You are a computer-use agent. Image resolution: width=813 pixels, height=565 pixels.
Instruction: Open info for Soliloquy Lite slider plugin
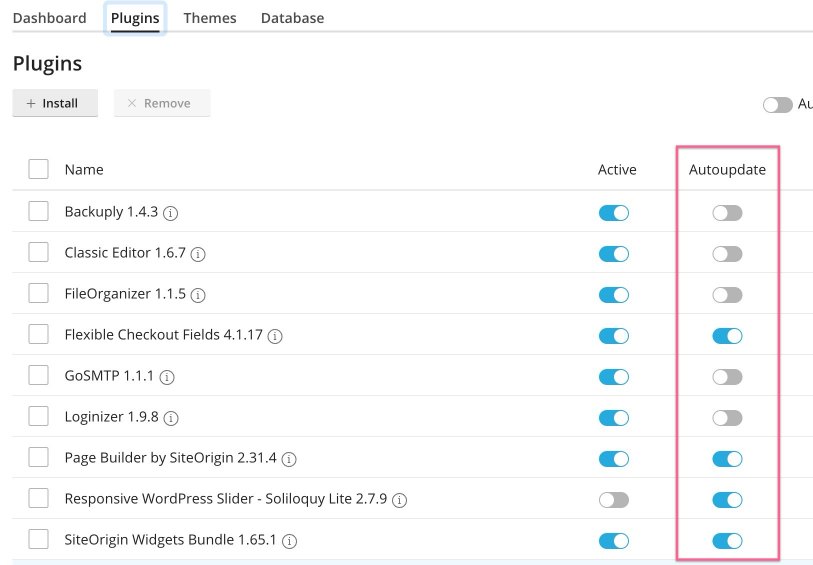click(399, 500)
